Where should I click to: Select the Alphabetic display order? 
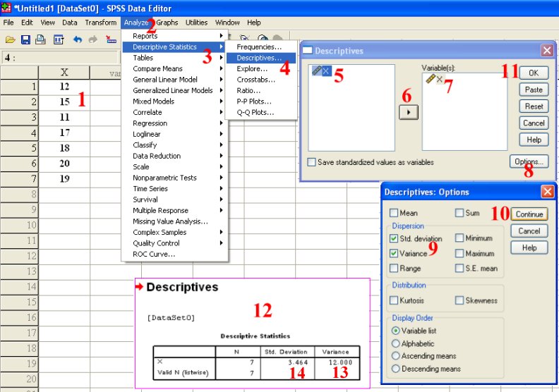click(x=395, y=343)
